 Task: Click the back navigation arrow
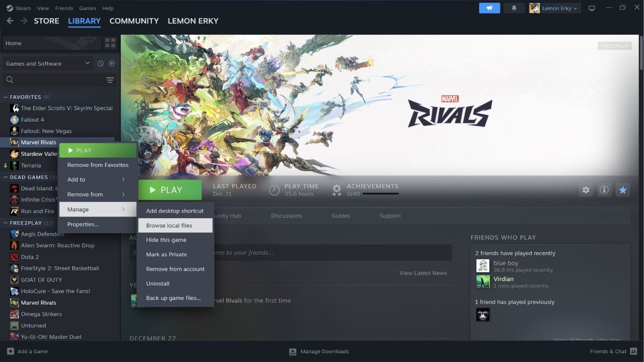(10, 21)
